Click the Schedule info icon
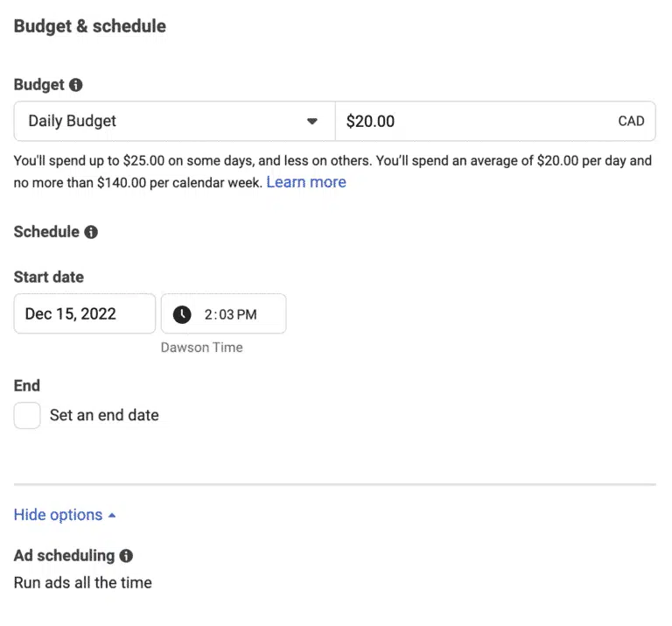The width and height of the screenshot is (672, 626). point(91,232)
